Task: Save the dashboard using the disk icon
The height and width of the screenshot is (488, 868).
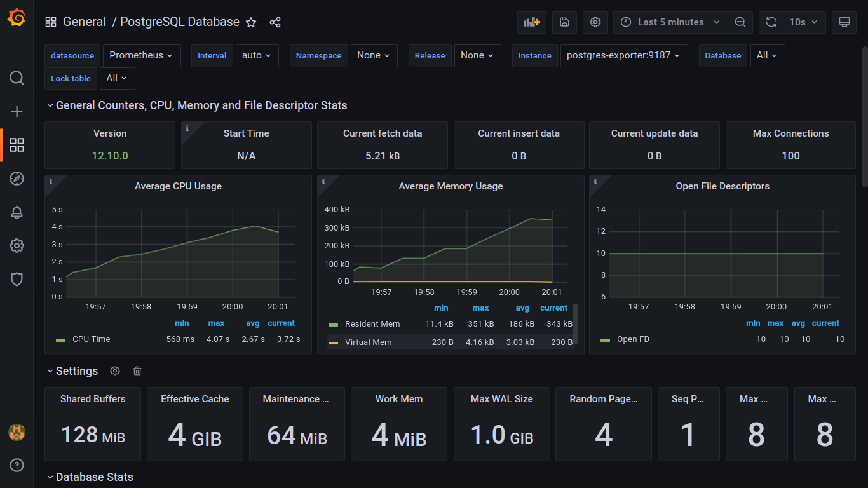Action: tap(564, 22)
